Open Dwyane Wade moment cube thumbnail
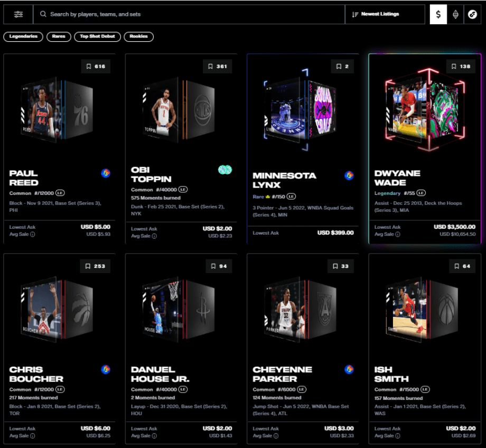 [x=424, y=109]
